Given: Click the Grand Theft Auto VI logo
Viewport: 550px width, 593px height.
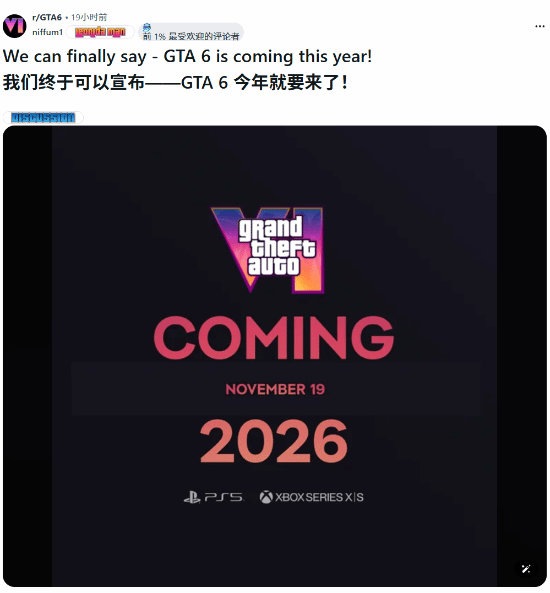Looking at the screenshot, I should click(269, 250).
